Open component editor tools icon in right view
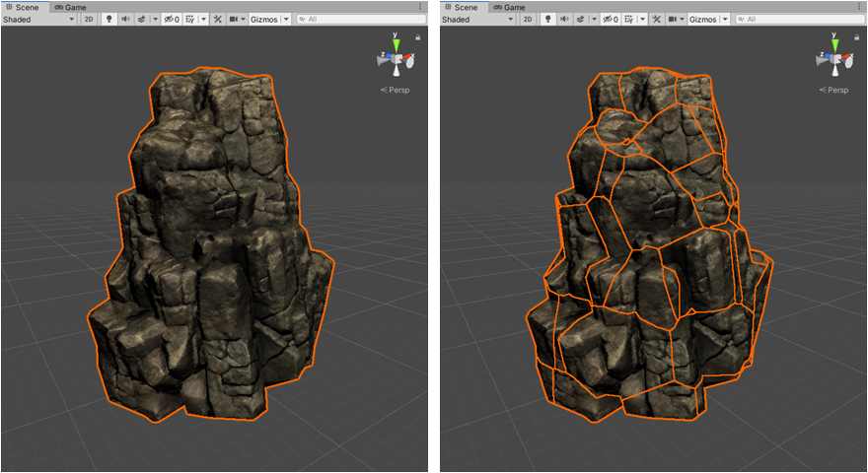Viewport: 868px width, 473px height. pos(654,19)
